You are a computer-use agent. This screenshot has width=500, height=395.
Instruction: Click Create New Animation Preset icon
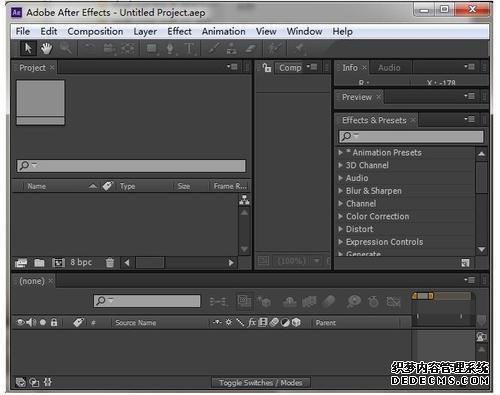tap(465, 263)
